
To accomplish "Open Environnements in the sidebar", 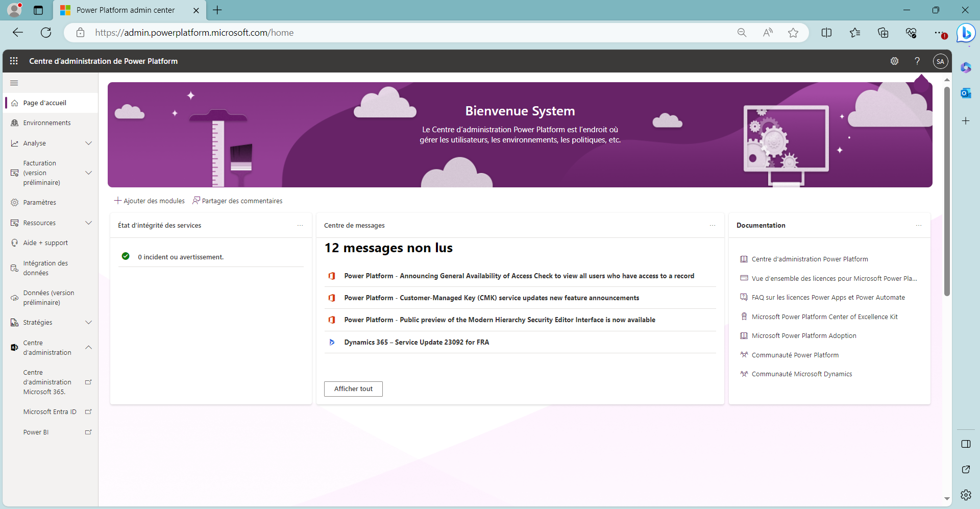I will coord(51,123).
